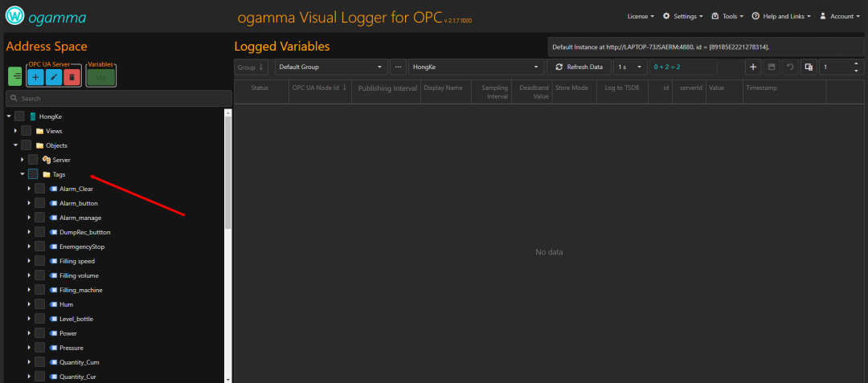The width and height of the screenshot is (868, 383).
Task: Click the tree scrollbar up arrow
Action: (228, 112)
